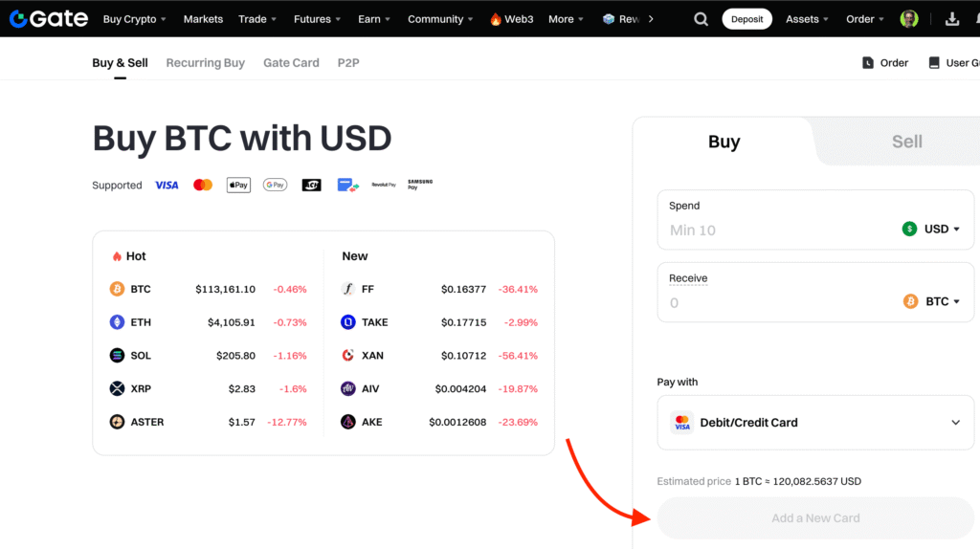Expand the BTC receive coin dropdown

(x=931, y=301)
